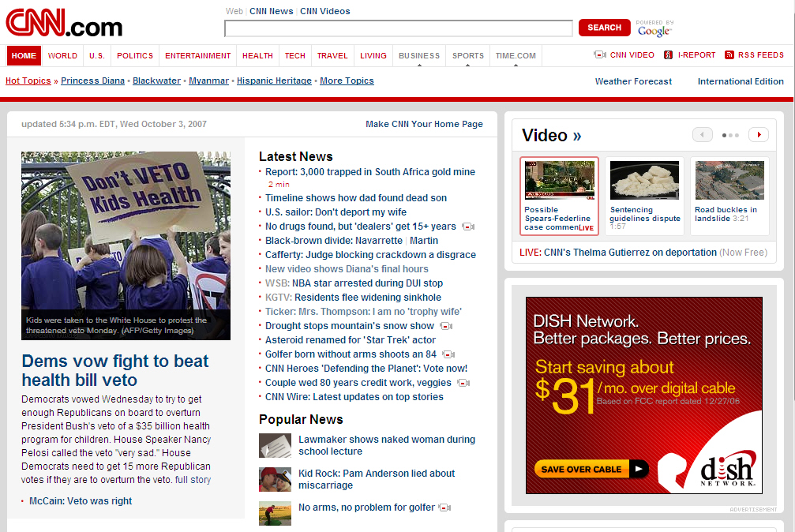Open the Weather Forecast link
Image resolution: width=795 pixels, height=532 pixels.
(x=633, y=81)
